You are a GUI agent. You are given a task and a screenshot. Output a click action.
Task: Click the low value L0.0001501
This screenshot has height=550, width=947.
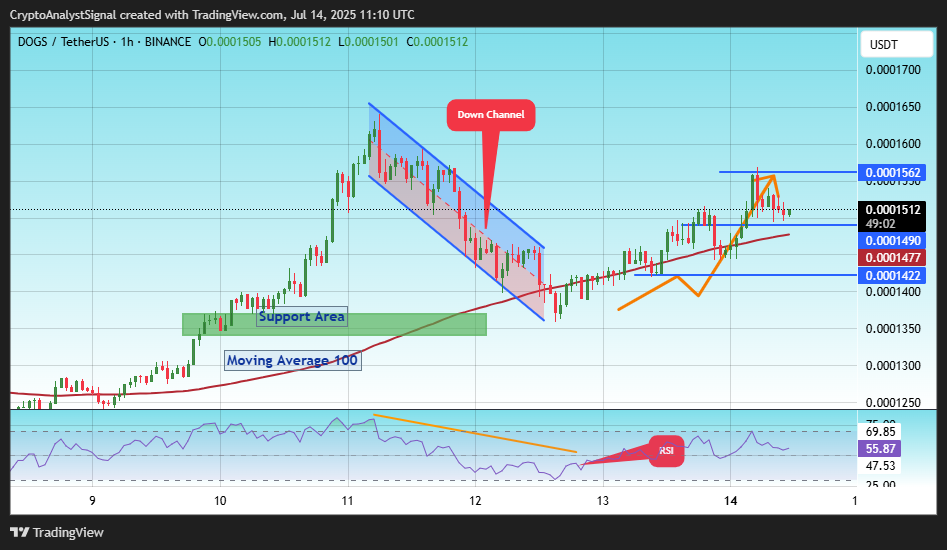click(368, 42)
